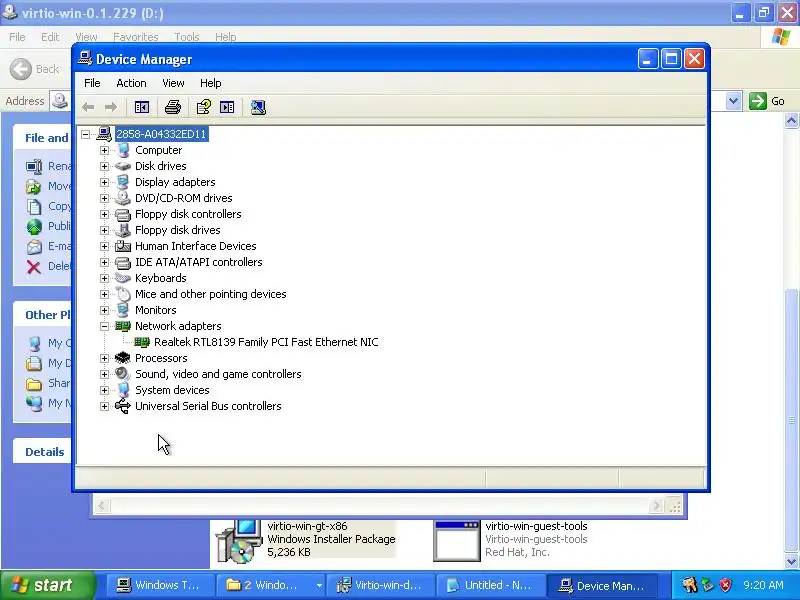Image resolution: width=800 pixels, height=600 pixels.
Task: Click the DVD/CD-ROM drives category icon
Action: [123, 198]
